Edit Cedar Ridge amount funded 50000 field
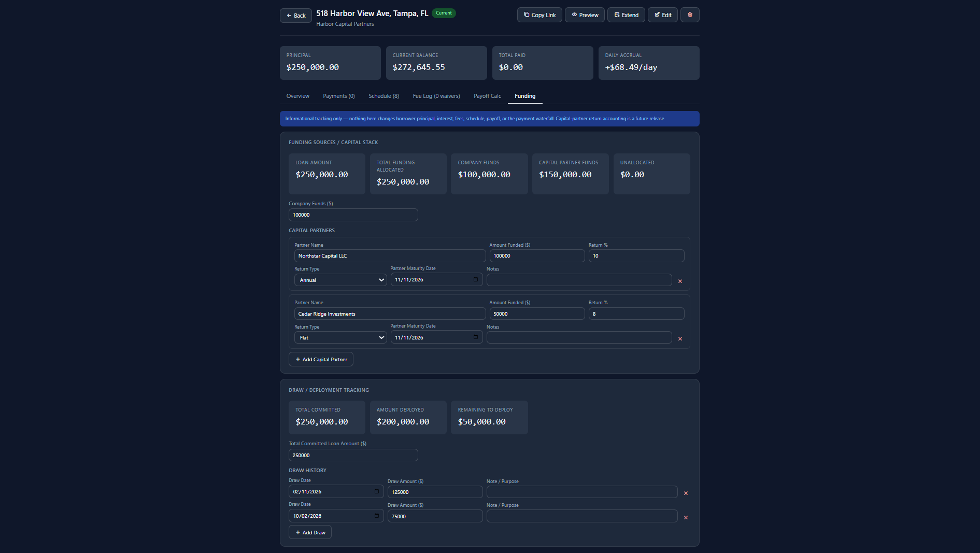 tap(537, 314)
